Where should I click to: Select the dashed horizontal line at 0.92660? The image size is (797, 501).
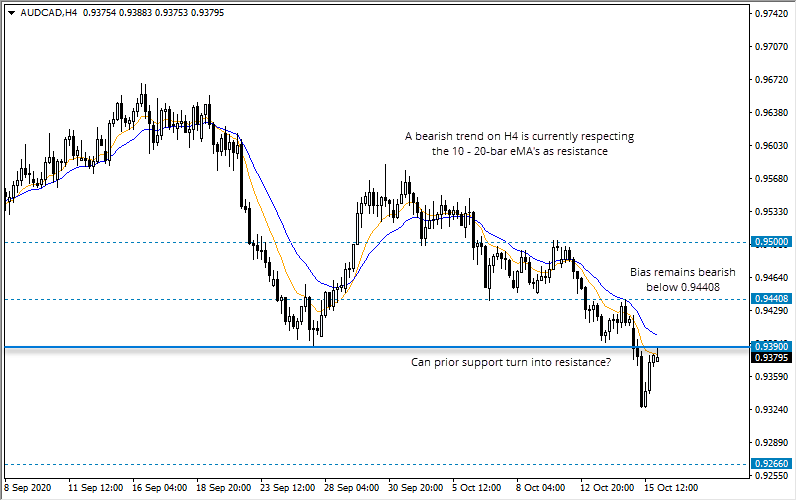(300, 464)
